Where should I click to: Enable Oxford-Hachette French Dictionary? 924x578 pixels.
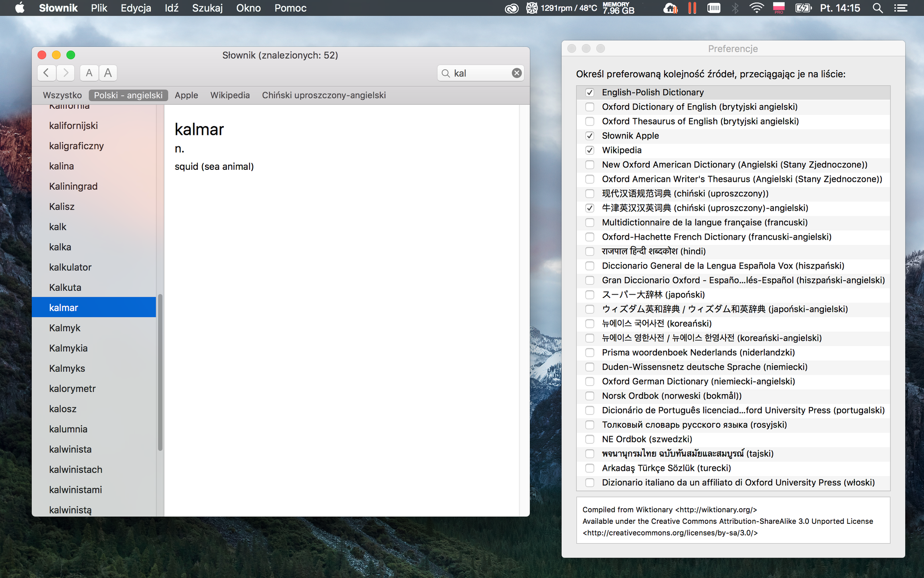(x=590, y=237)
